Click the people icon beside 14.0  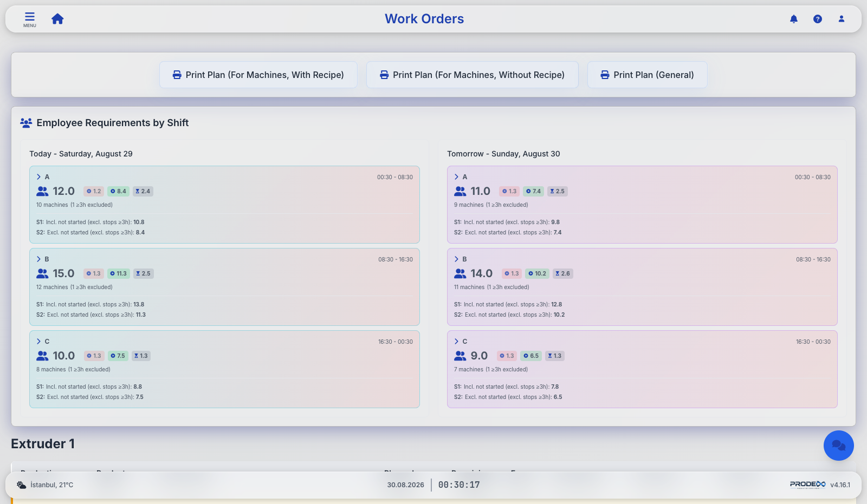click(x=460, y=273)
